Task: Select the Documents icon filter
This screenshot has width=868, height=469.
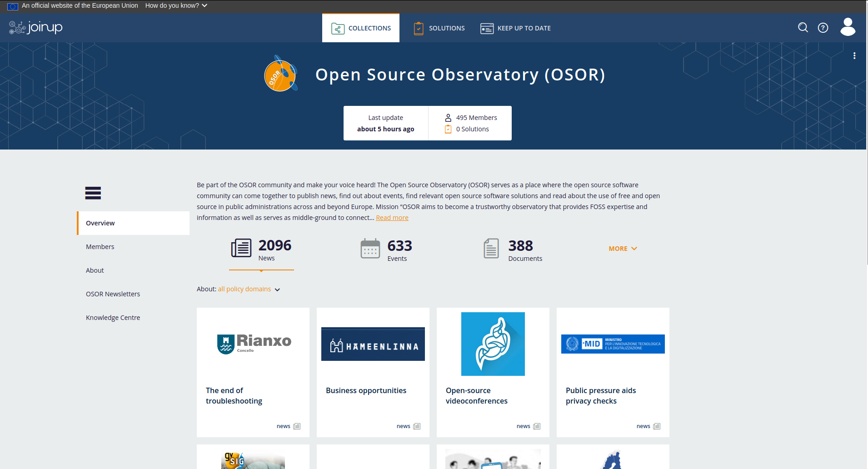Action: point(491,249)
